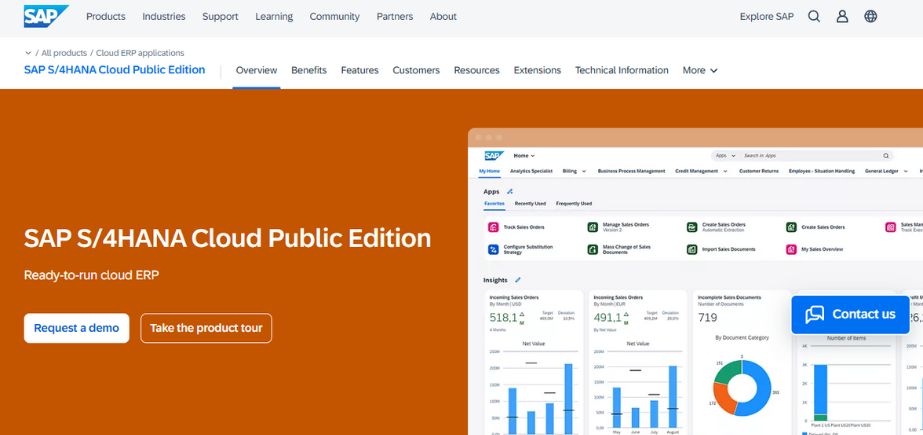This screenshot has width=923, height=435.
Task: Follow the Cloud ERP applications breadcrumb link
Action: coord(140,53)
